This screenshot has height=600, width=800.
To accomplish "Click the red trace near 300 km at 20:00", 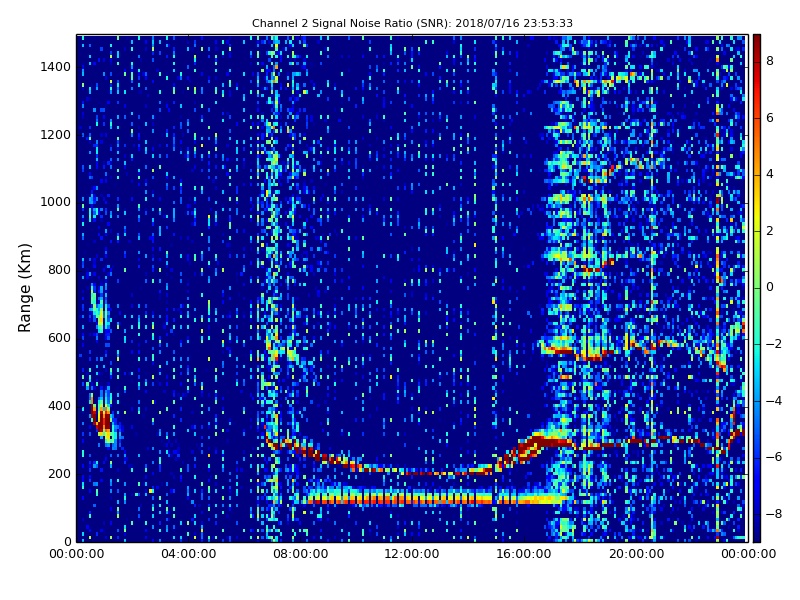I will tap(636, 441).
